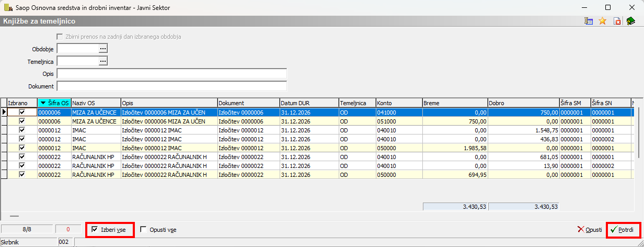Select Breme cell 1.985,58
Image resolution: width=644 pixels, height=247 pixels.
point(454,148)
